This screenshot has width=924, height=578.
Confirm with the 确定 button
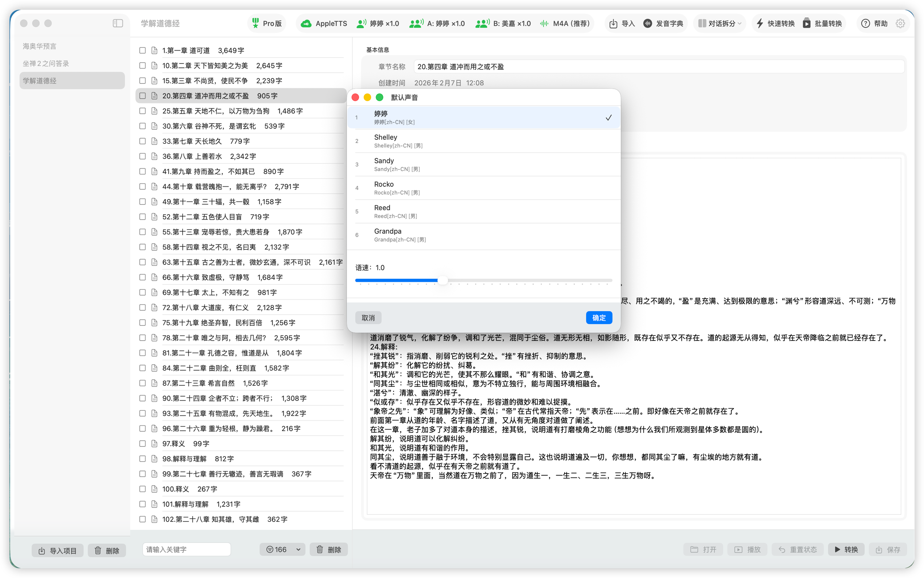pos(599,318)
